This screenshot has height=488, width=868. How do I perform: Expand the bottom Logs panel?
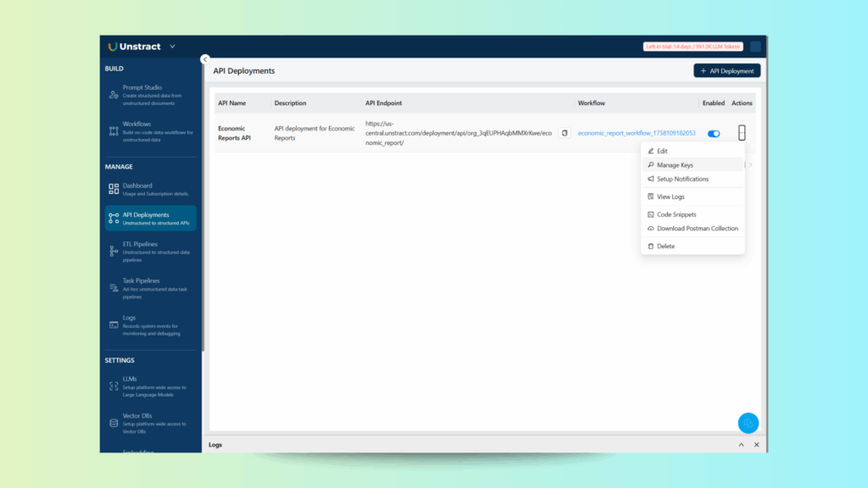pyautogui.click(x=741, y=445)
